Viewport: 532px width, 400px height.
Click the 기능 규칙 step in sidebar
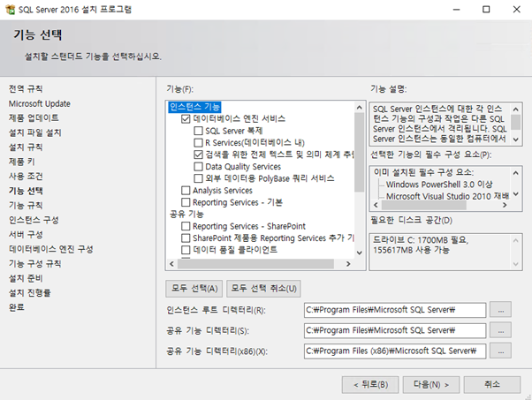click(26, 206)
